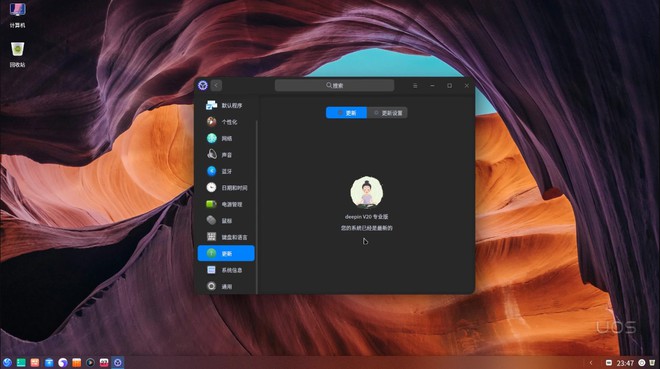Open the 计算机 (Computer) desktop icon
The height and width of the screenshot is (369, 660).
[x=17, y=16]
